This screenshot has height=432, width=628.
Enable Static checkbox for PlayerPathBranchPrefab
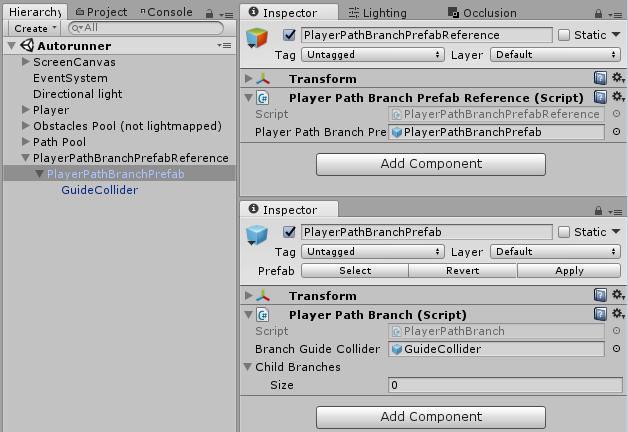point(564,232)
